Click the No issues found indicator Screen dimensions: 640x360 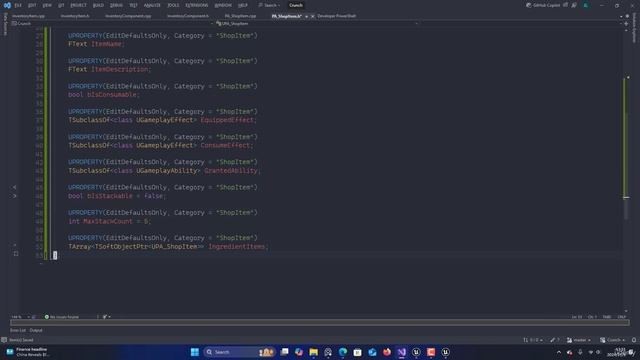(x=62, y=317)
